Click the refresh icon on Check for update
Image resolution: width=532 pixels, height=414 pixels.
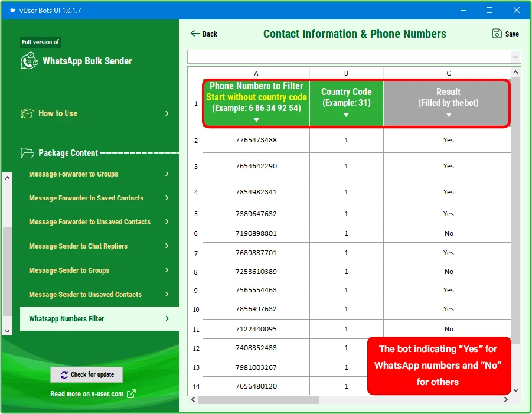pos(64,375)
